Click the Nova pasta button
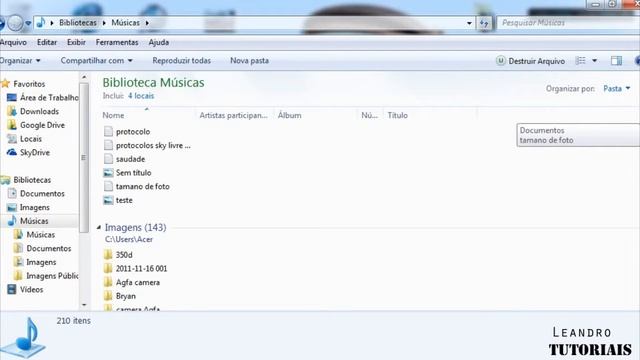 [x=249, y=61]
